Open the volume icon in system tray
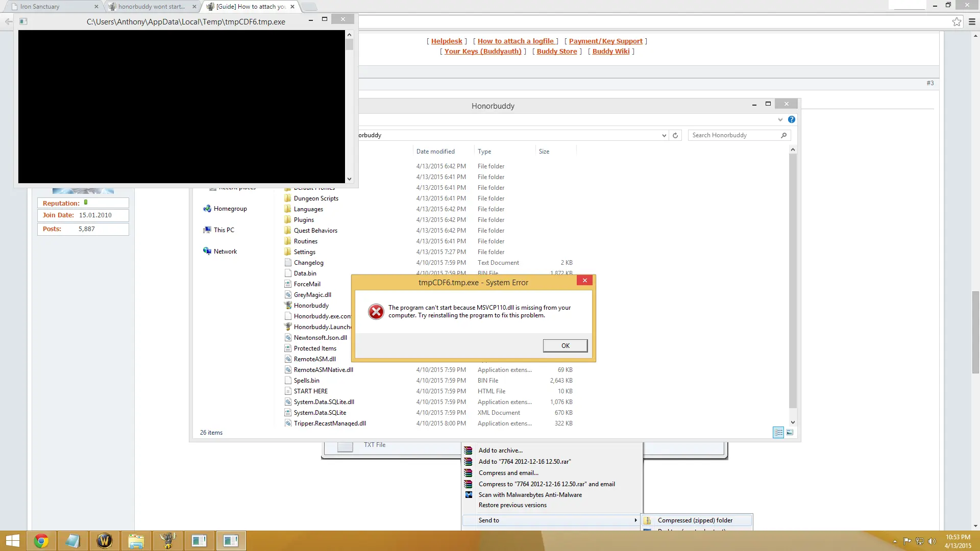Screen dimensions: 980x551 point(932,541)
